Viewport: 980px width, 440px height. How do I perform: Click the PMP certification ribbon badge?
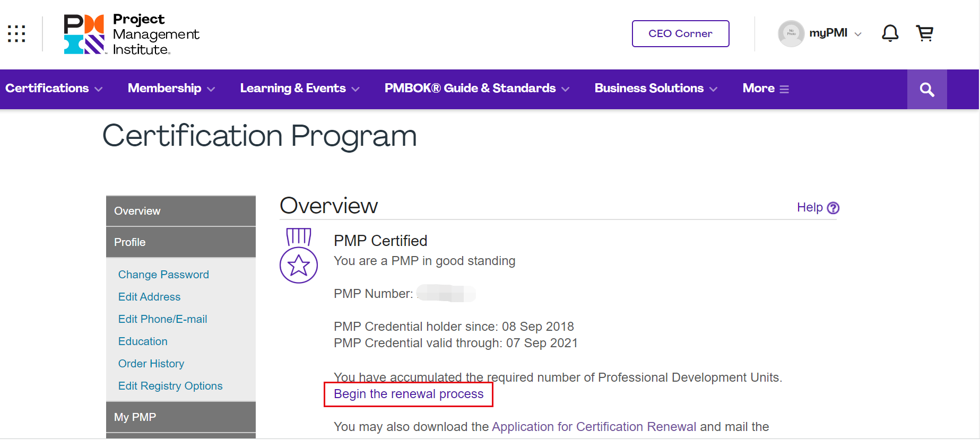299,256
